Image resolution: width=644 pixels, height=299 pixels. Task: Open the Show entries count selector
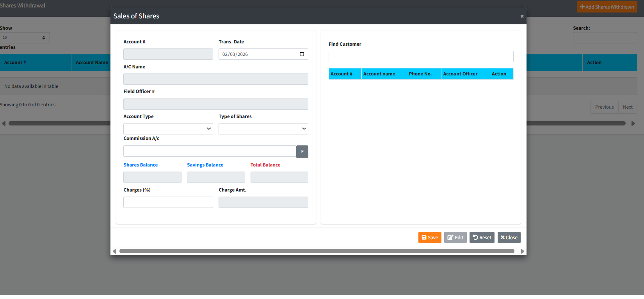pyautogui.click(x=25, y=38)
